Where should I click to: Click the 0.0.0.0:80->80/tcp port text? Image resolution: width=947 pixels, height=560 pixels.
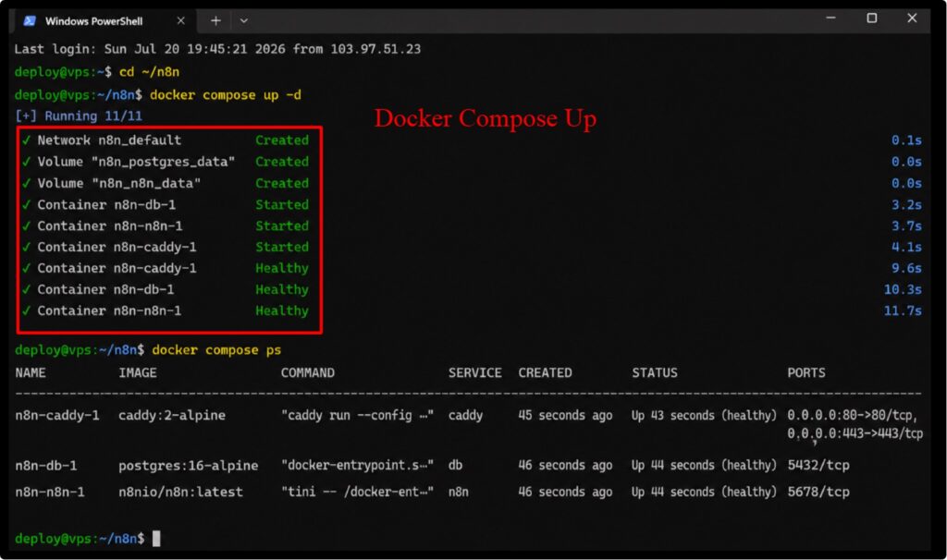pyautogui.click(x=852, y=415)
